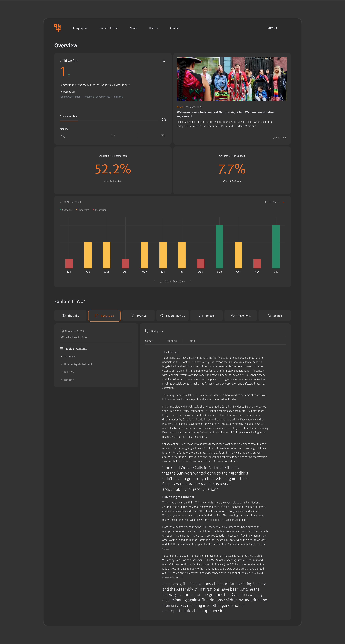This screenshot has height=644, width=345.
Task: Click the share icon under Amplify
Action: (63, 135)
